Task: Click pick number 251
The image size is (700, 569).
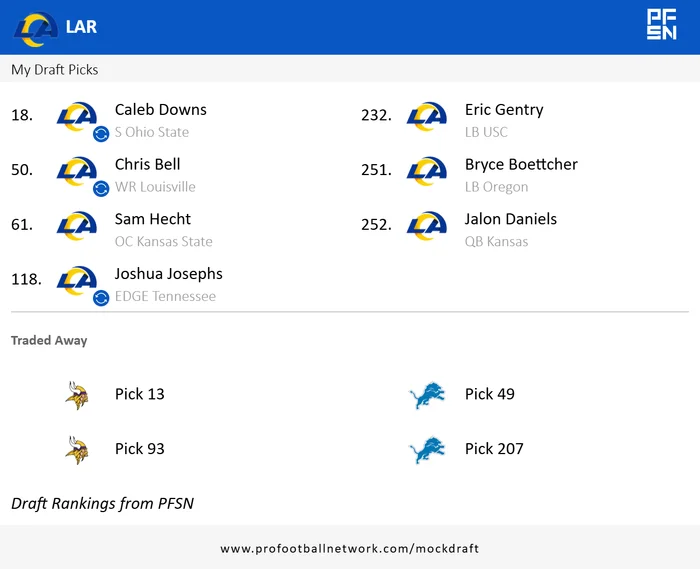Action: tap(376, 170)
